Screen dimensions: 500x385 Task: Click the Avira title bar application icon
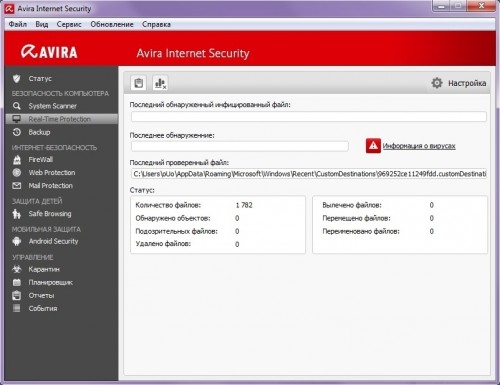click(x=9, y=8)
